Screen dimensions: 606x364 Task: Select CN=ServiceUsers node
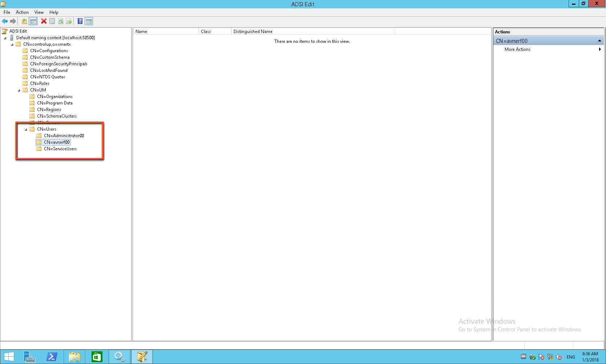point(60,149)
